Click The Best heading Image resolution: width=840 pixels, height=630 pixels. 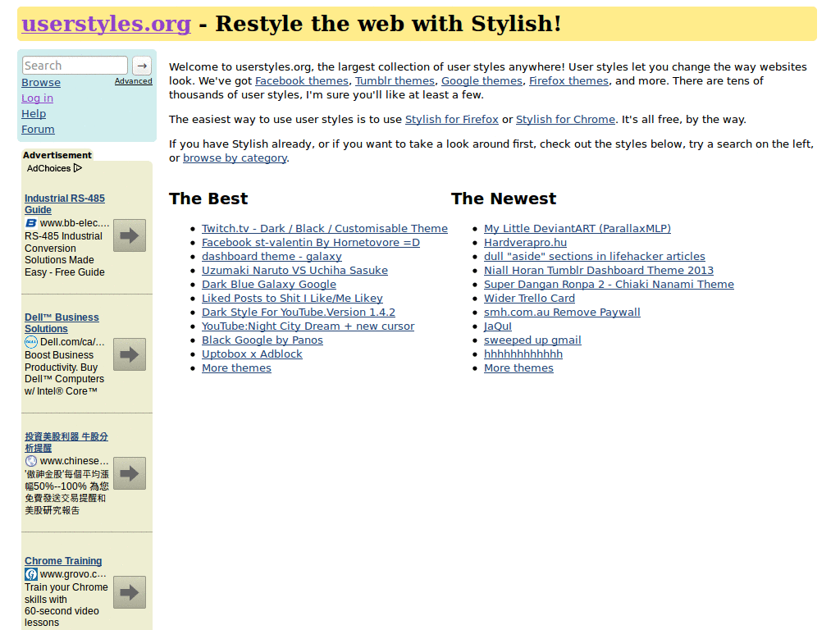coord(208,199)
